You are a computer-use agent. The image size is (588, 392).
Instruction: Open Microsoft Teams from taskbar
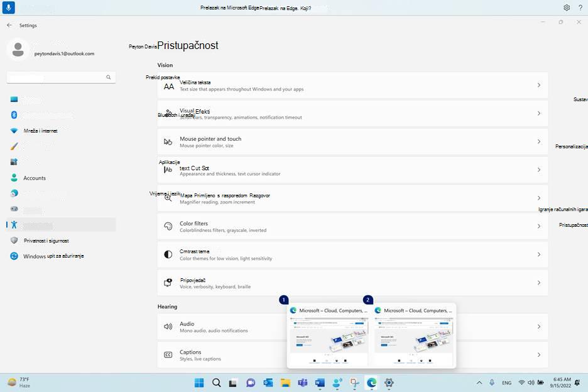pyautogui.click(x=303, y=383)
